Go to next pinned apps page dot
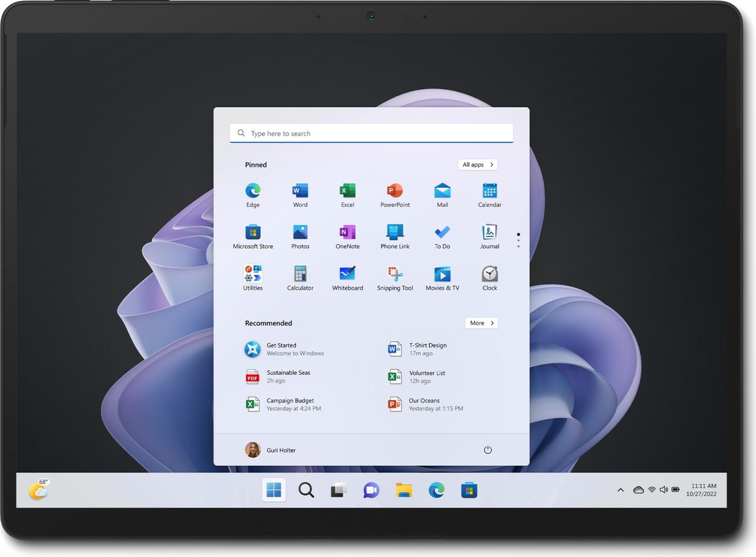Viewport: 756px width, 557px height. [x=518, y=240]
